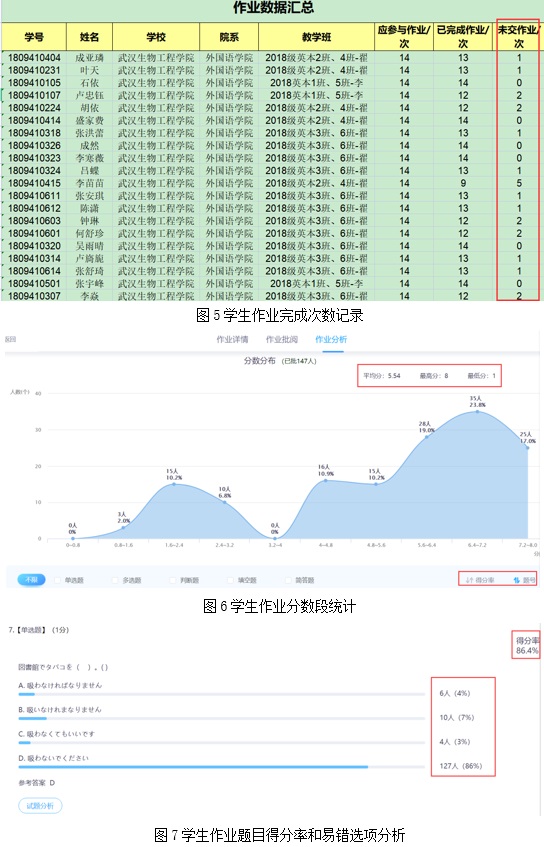Click the 16人 chart data point

(325, 480)
